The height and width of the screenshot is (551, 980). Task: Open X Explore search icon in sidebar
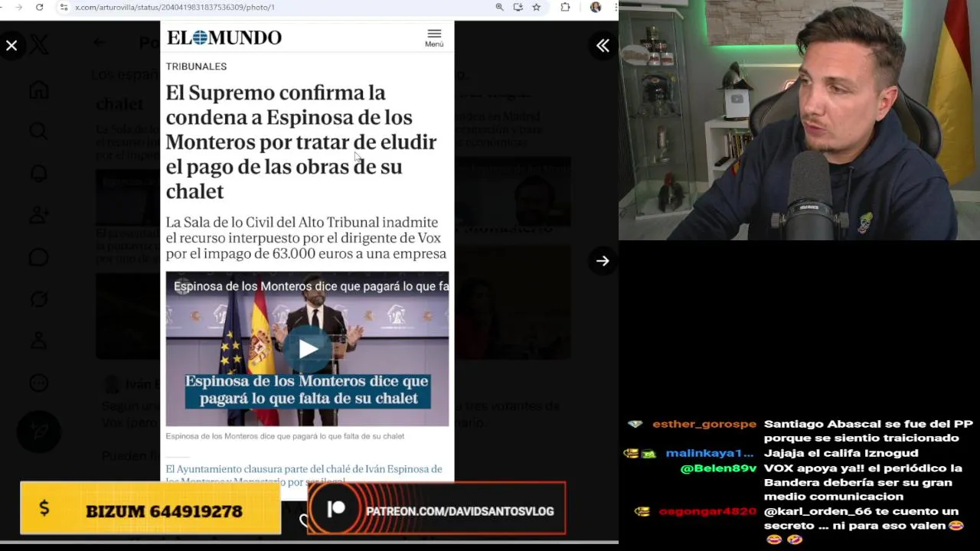pos(39,131)
